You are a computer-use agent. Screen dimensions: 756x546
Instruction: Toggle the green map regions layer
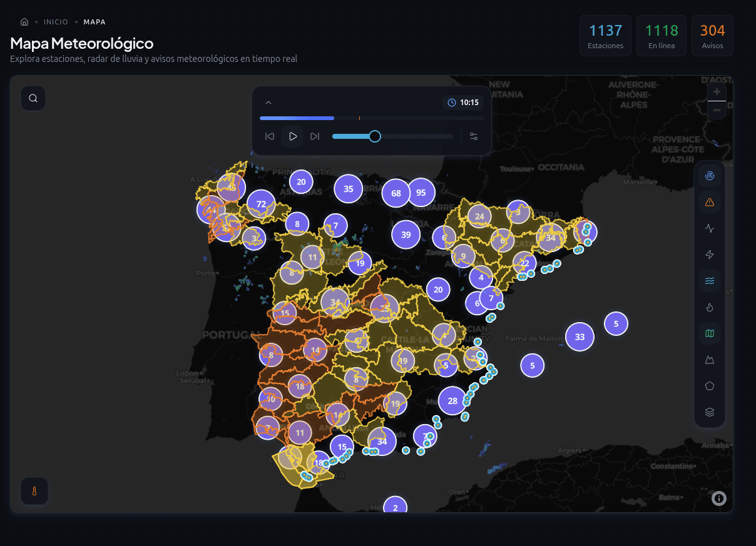tap(710, 333)
